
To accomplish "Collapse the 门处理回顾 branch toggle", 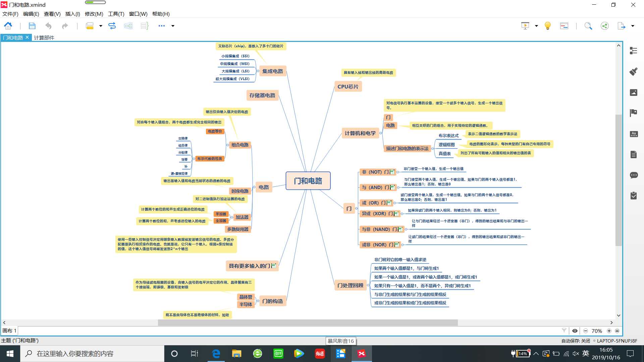I will point(368,285).
